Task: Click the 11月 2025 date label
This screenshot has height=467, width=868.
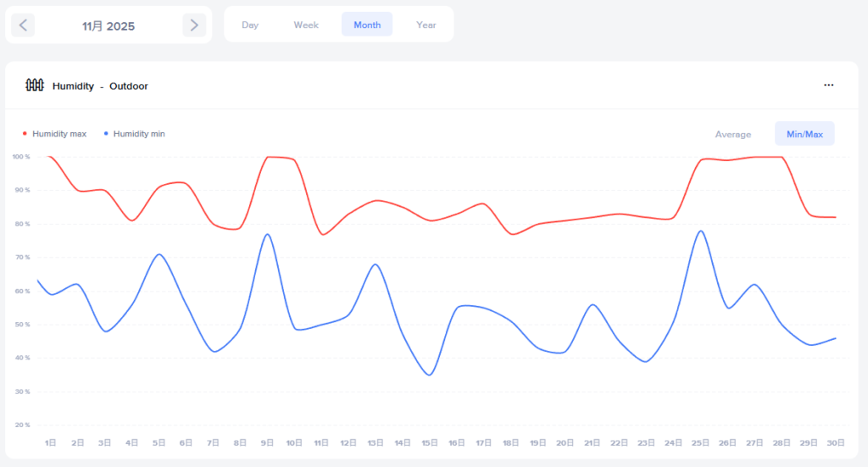Action: [x=108, y=26]
